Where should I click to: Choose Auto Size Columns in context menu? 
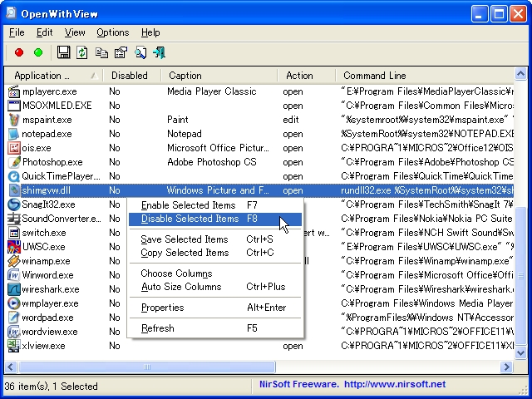click(215, 287)
